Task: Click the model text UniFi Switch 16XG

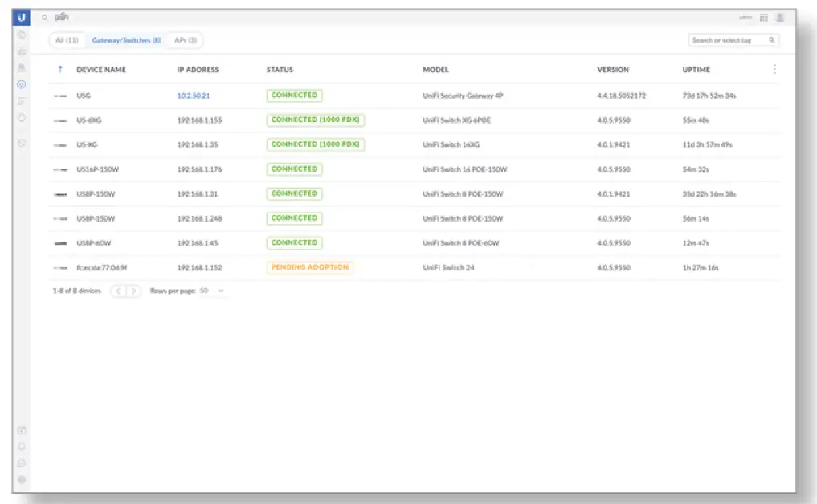Action: pyautogui.click(x=451, y=144)
